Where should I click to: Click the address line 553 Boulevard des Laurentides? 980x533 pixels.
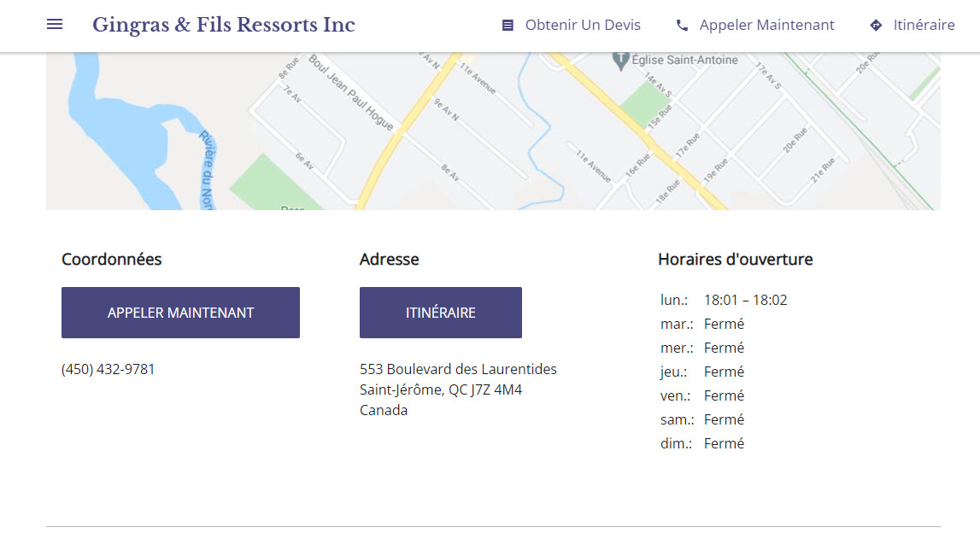pyautogui.click(x=458, y=369)
